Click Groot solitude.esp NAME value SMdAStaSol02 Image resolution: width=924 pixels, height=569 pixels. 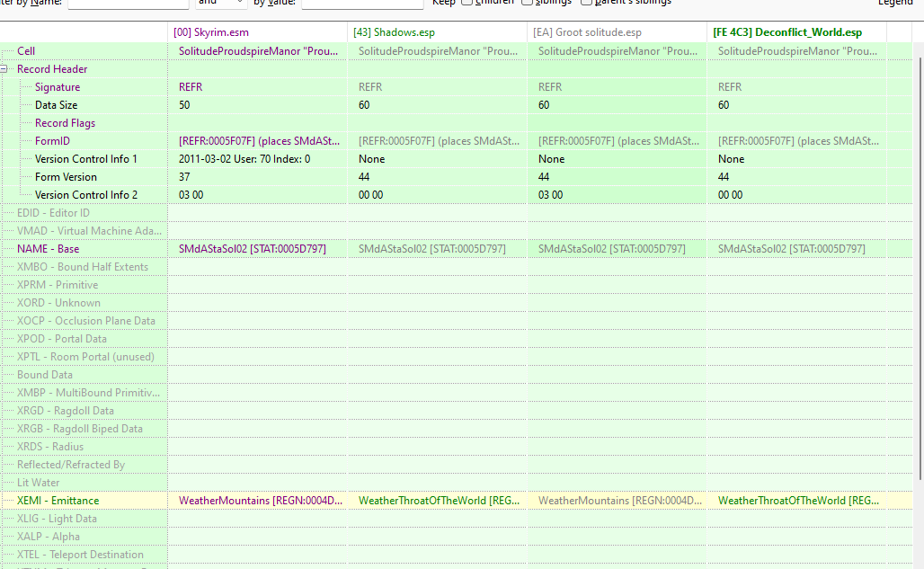[x=612, y=249]
